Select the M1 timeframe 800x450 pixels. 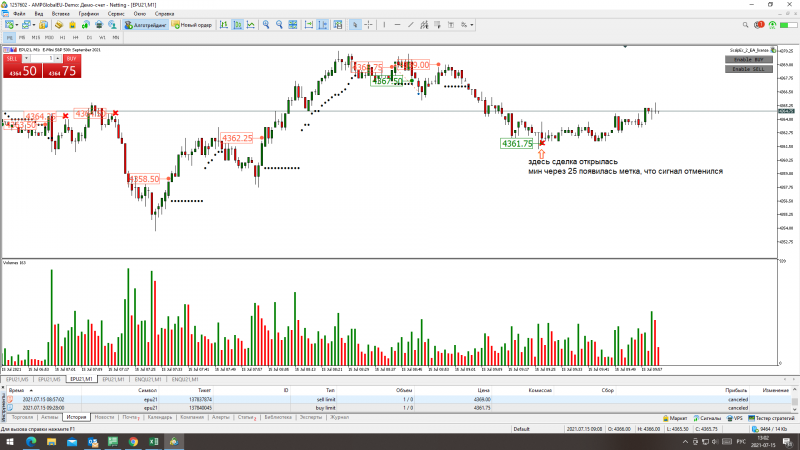click(x=10, y=37)
